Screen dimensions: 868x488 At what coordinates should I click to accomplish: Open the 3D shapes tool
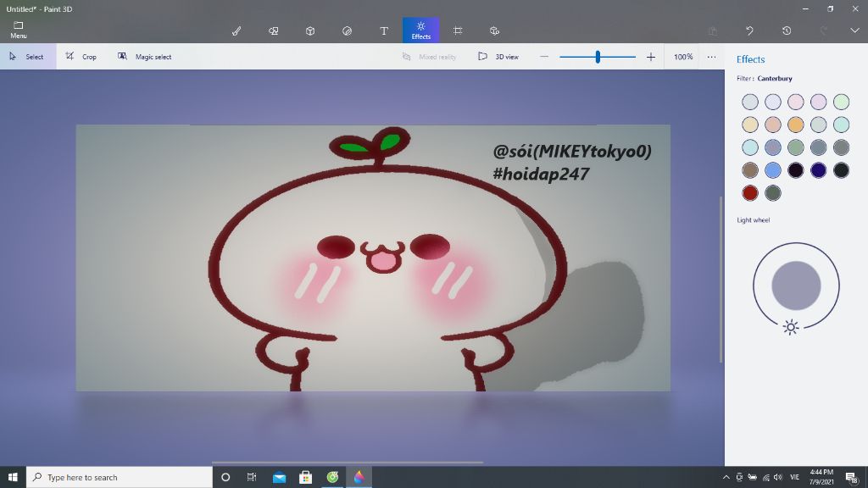tap(310, 31)
